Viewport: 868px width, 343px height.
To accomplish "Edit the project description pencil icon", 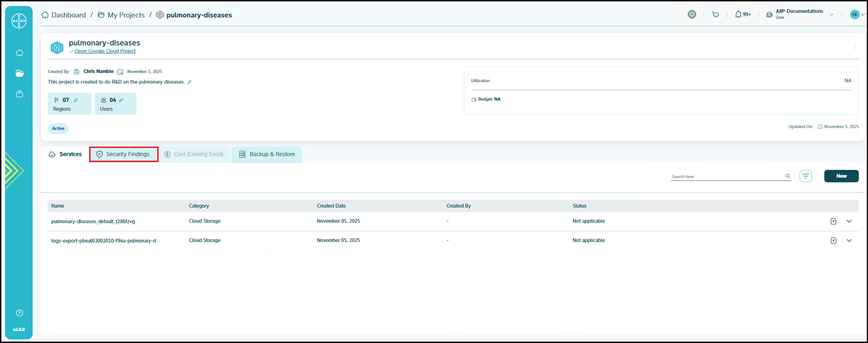I will (189, 82).
